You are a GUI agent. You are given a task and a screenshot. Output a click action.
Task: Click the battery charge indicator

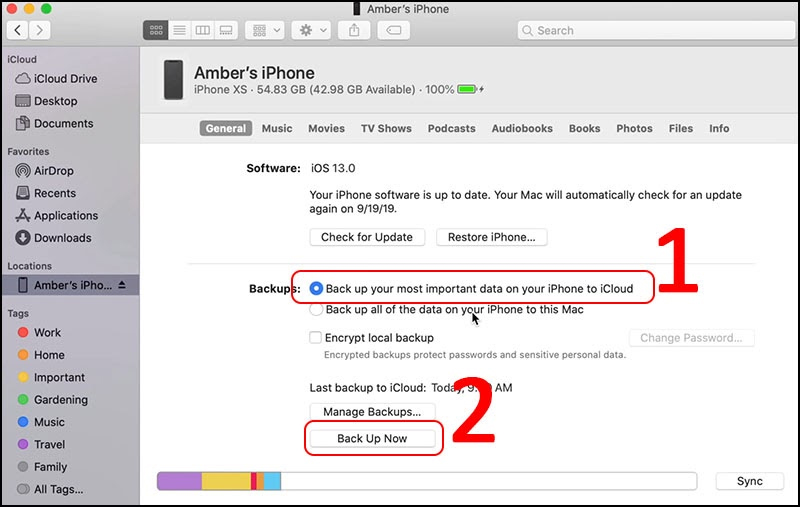(467, 90)
